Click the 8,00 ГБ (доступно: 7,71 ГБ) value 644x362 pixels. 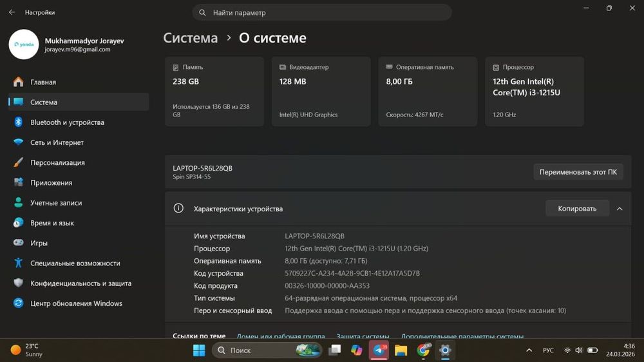(x=326, y=261)
